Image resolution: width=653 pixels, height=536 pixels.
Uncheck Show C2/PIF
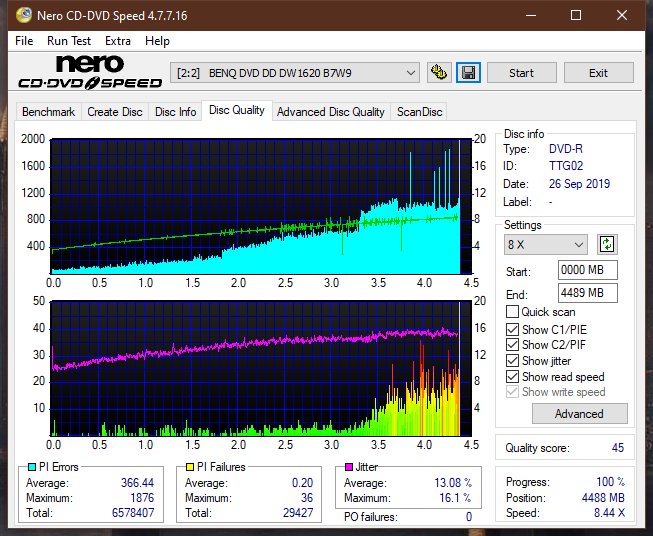click(x=512, y=345)
